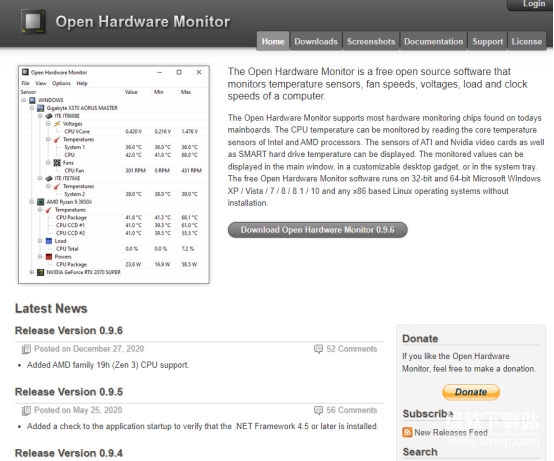
Task: Click the Max column header
Action: point(186,92)
